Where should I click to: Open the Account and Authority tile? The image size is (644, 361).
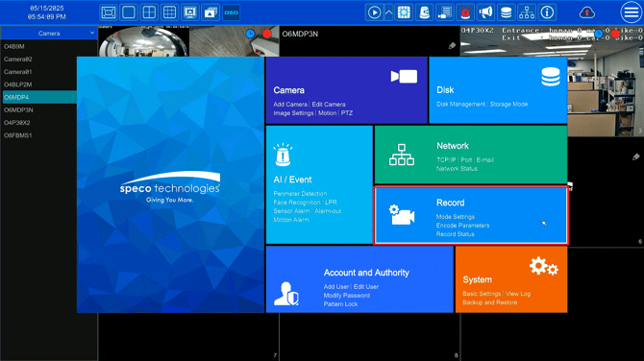pyautogui.click(x=359, y=279)
